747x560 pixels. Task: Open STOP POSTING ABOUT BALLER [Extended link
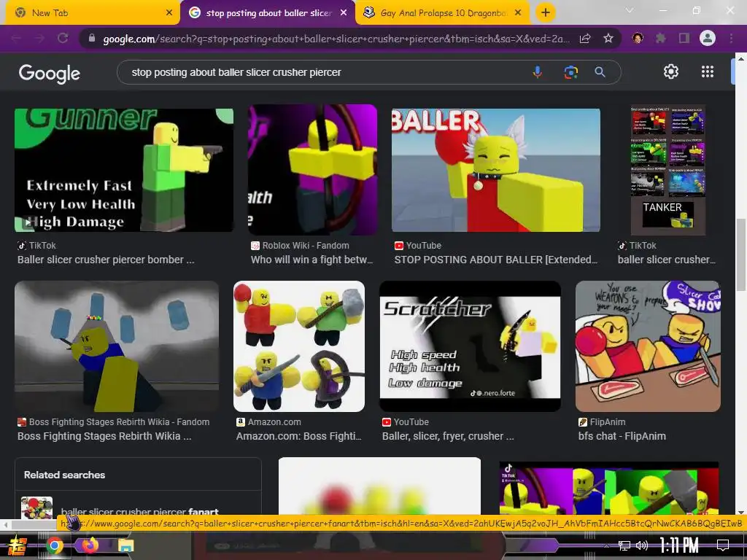pos(496,260)
